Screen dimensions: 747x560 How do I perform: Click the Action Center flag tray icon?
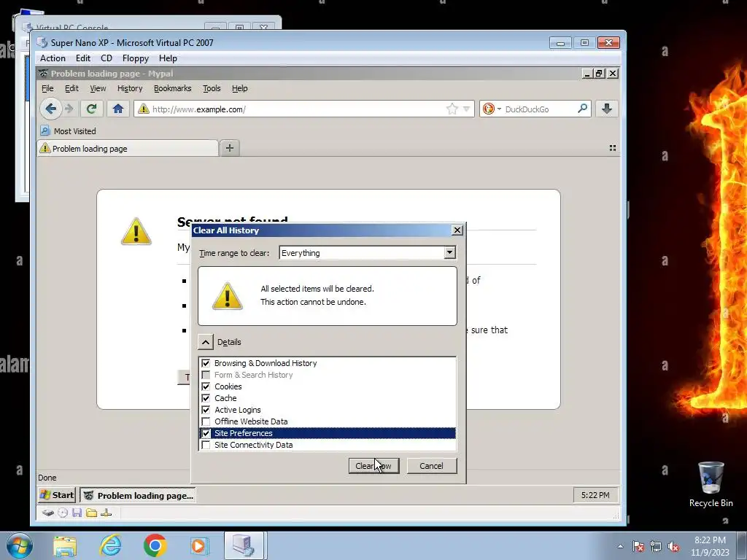[x=638, y=547]
